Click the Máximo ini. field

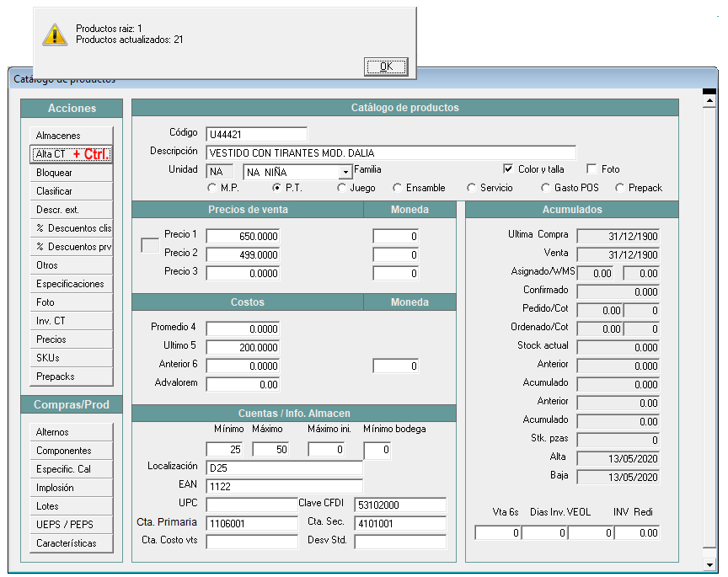click(326, 449)
